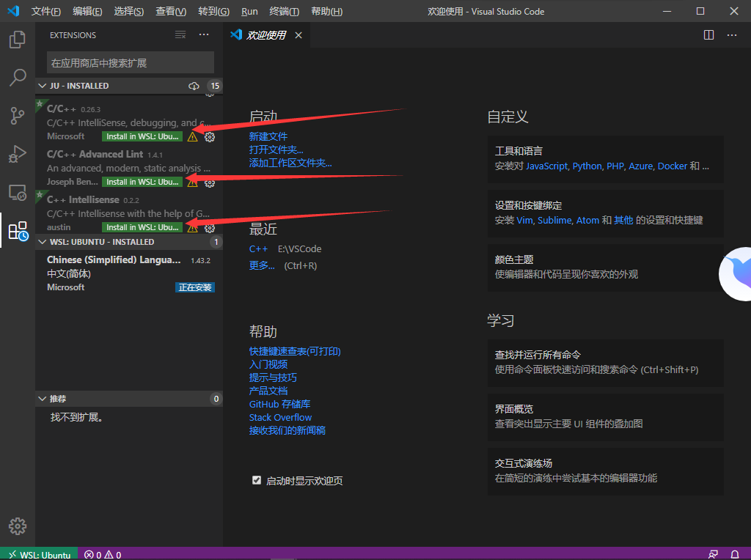This screenshot has width=751, height=560.
Task: Click the feedback icon in status bar
Action: (x=713, y=554)
